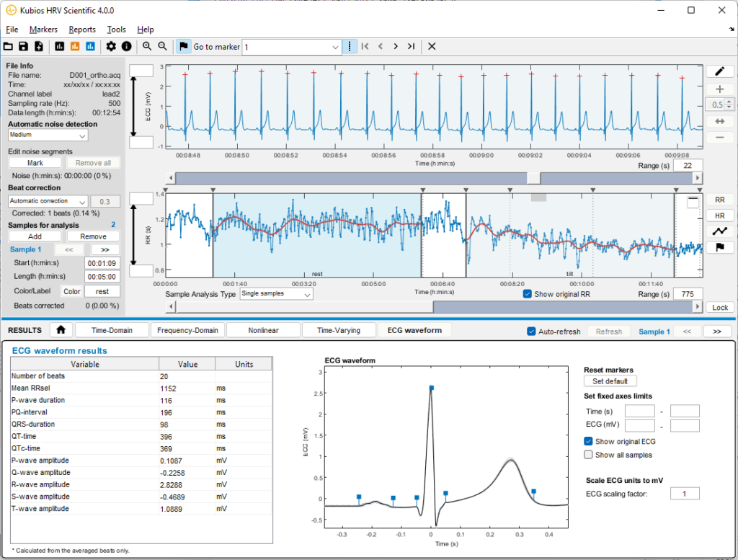This screenshot has height=560, width=738.
Task: Open the black bar chart report icon
Action: [59, 46]
